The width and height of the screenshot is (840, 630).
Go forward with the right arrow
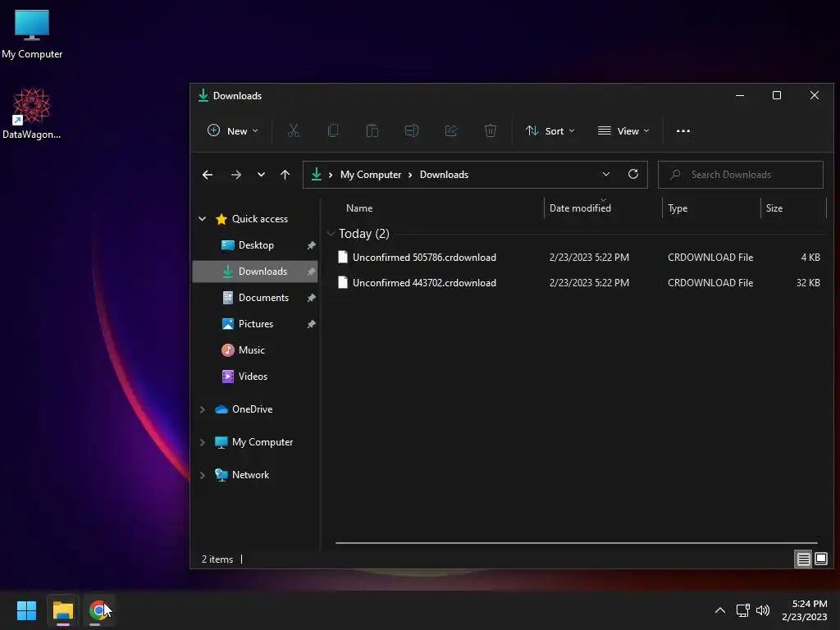coord(235,175)
